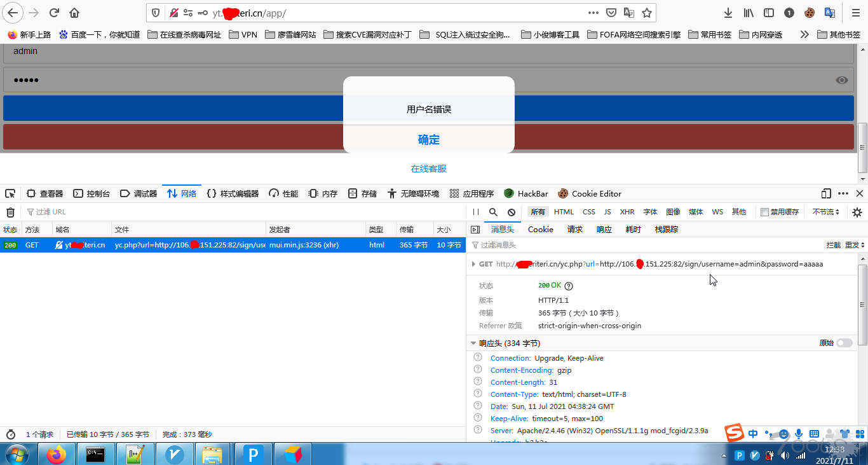Open the 不节流 throttling dropdown
Screen dimensions: 868x465
[x=826, y=212]
